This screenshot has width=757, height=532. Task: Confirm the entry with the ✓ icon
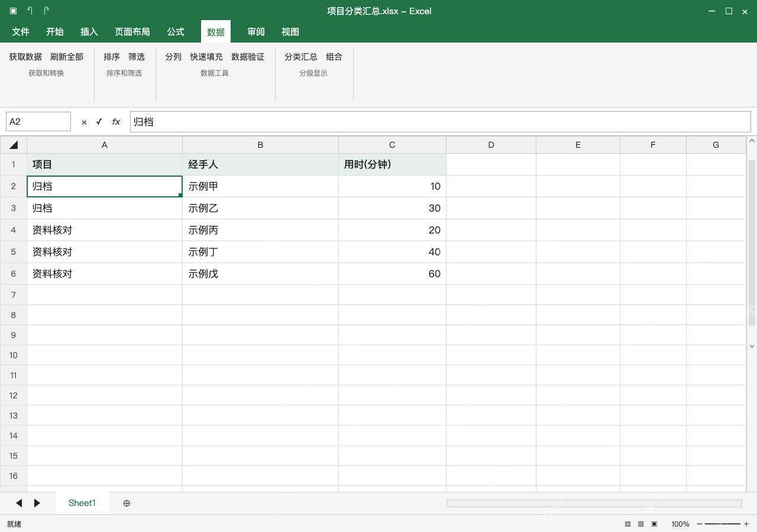click(99, 122)
